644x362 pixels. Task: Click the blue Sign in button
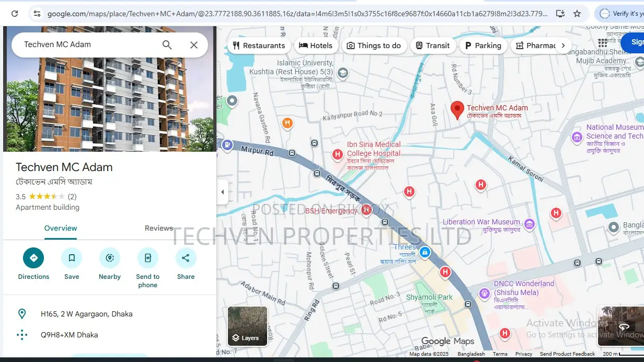pyautogui.click(x=632, y=42)
